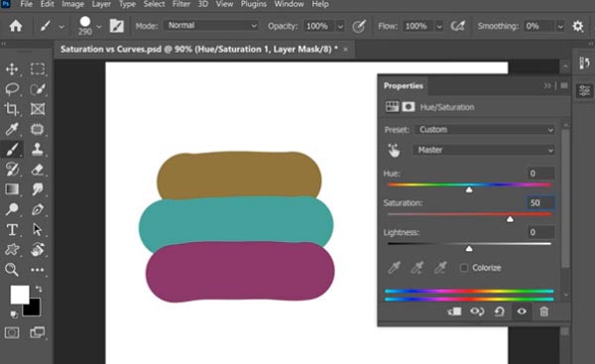Viewport: 595px width, 364px height.
Task: Select Saturation vs Curves.psd document tab
Action: 199,50
